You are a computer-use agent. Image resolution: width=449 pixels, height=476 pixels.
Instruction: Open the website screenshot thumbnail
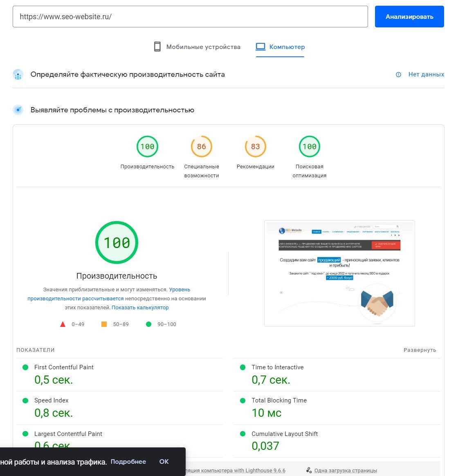point(339,273)
